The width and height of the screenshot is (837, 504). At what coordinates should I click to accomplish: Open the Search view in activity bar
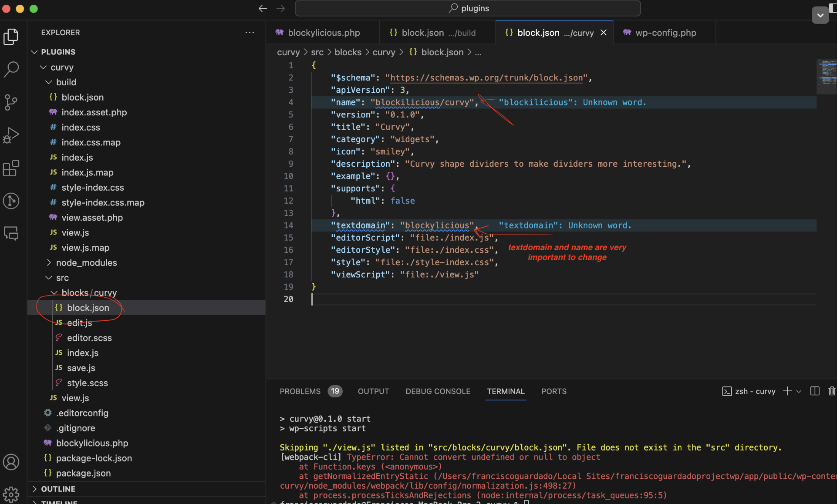(11, 69)
